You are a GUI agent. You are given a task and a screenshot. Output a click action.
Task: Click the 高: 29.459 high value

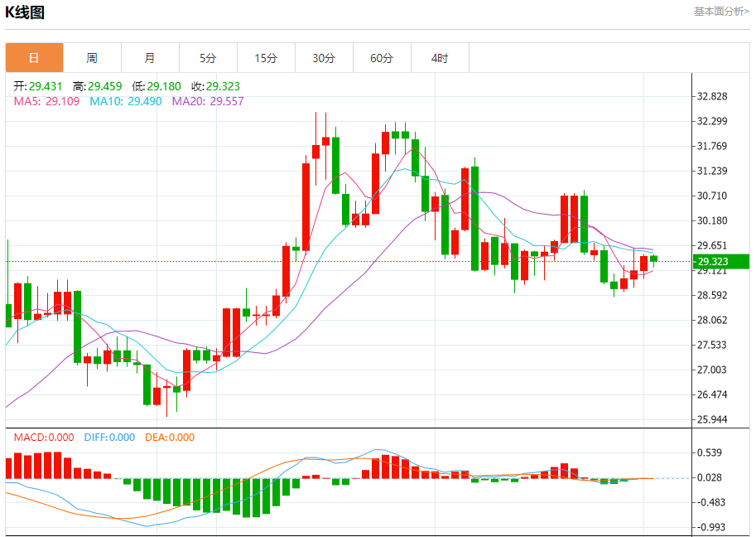coord(97,86)
